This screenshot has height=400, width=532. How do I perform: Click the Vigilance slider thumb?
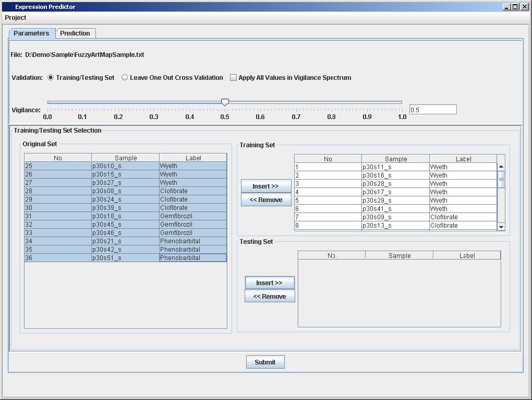(225, 102)
